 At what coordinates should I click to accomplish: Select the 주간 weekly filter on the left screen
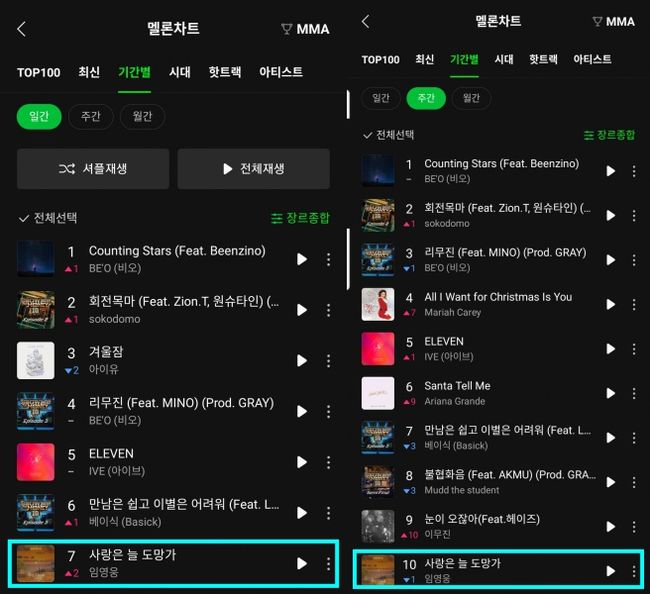pyautogui.click(x=90, y=116)
